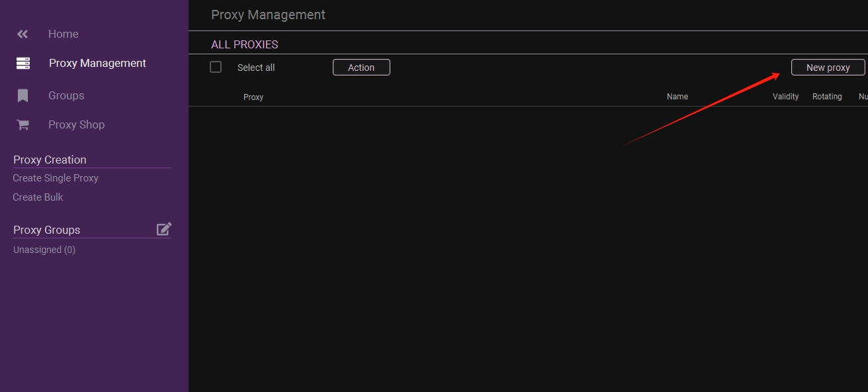Click the Proxy Shop cart icon
Image resolution: width=868 pixels, height=392 pixels.
pos(23,125)
